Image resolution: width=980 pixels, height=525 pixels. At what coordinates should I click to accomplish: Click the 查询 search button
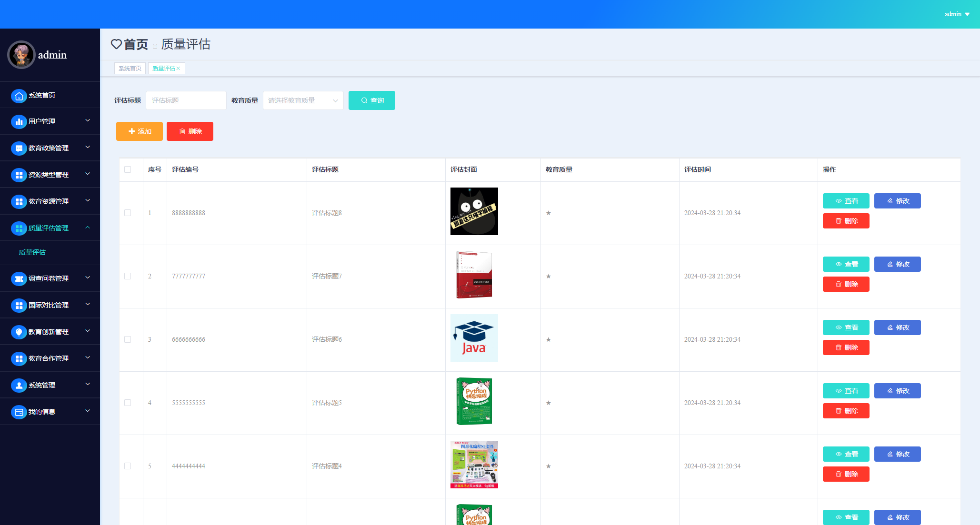click(371, 100)
